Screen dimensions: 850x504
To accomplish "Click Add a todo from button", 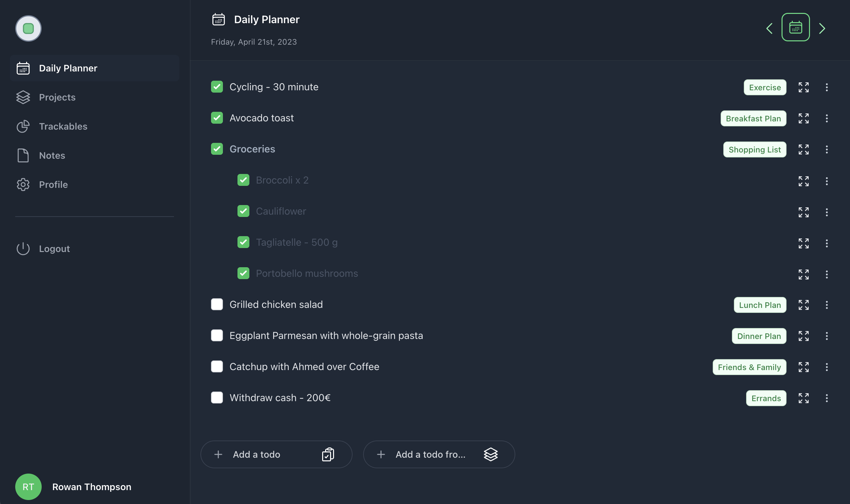I will click(x=439, y=454).
